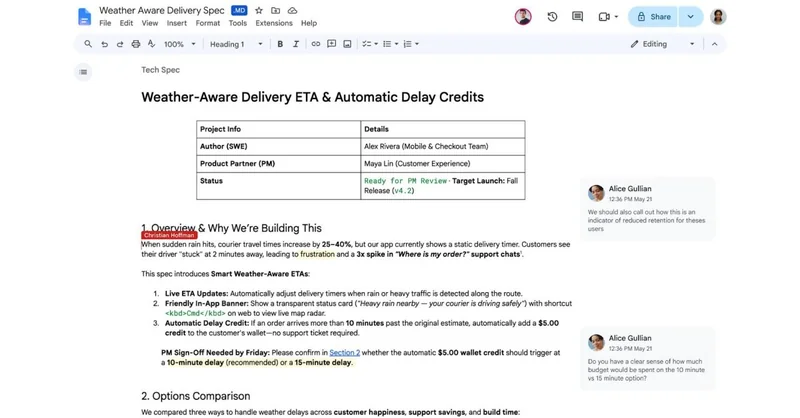This screenshot has width=800, height=418.
Task: Click the 'Project Info' table header cell
Action: (279, 129)
